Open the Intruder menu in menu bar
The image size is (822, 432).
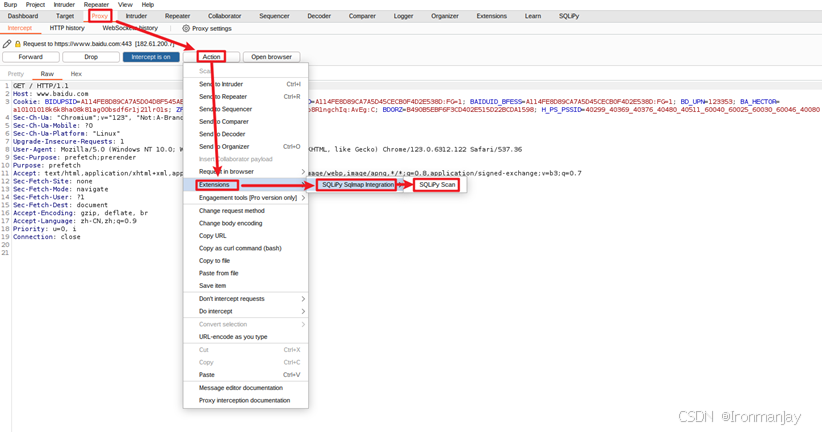coord(64,4)
